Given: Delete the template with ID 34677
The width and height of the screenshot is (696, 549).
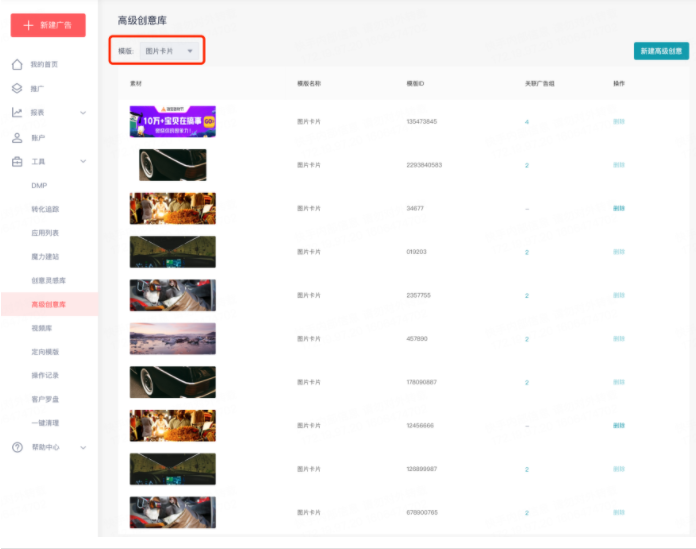Looking at the screenshot, I should click(619, 208).
